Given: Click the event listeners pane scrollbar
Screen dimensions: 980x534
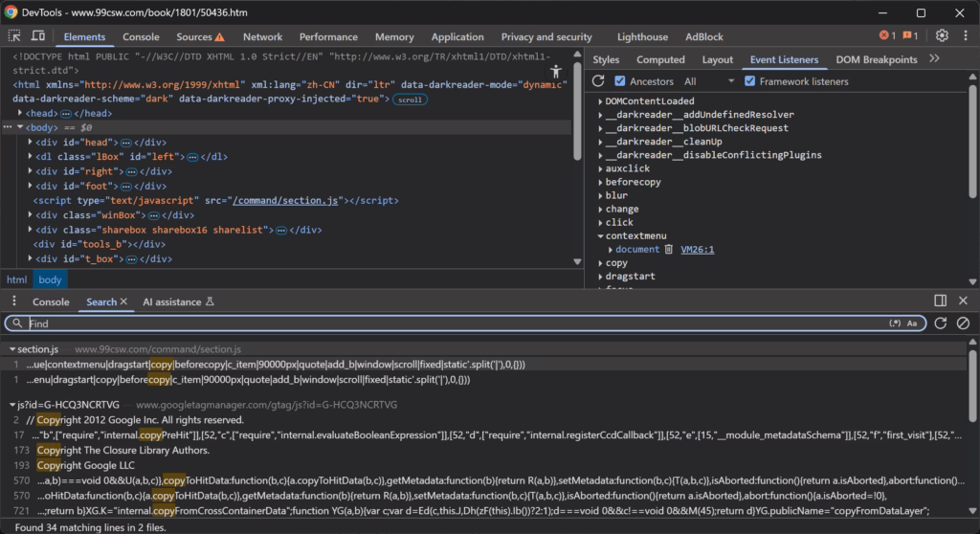Looking at the screenshot, I should (972, 141).
